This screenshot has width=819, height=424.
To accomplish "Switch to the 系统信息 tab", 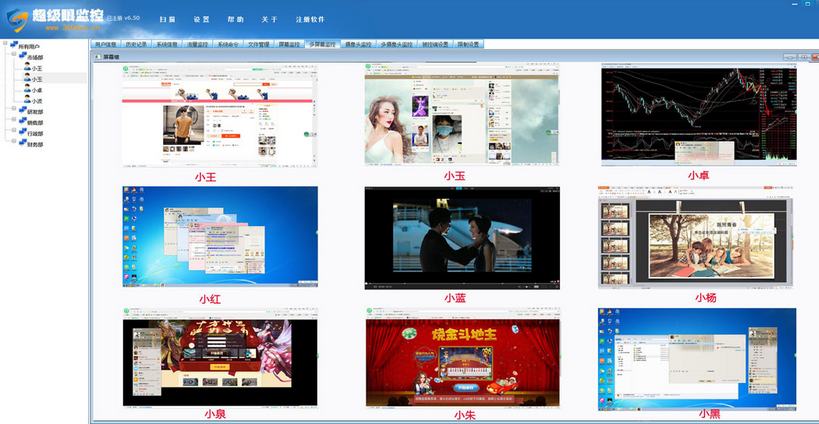I will tap(167, 44).
